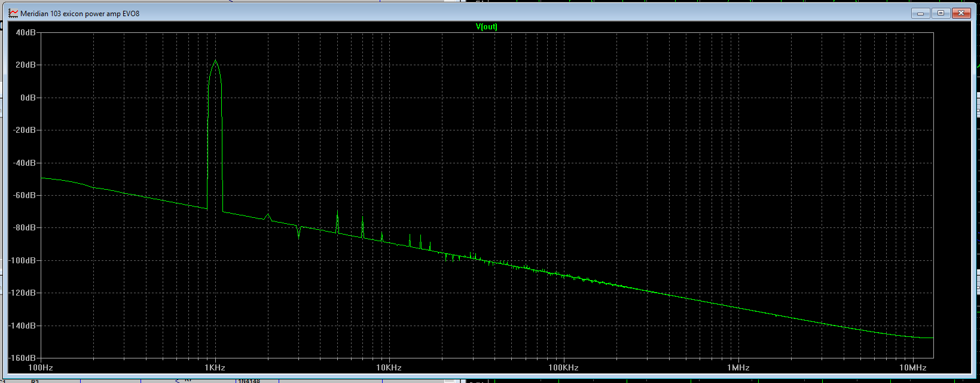This screenshot has height=383, width=980.
Task: Click the LTspice waveform window title icon
Action: tap(13, 13)
